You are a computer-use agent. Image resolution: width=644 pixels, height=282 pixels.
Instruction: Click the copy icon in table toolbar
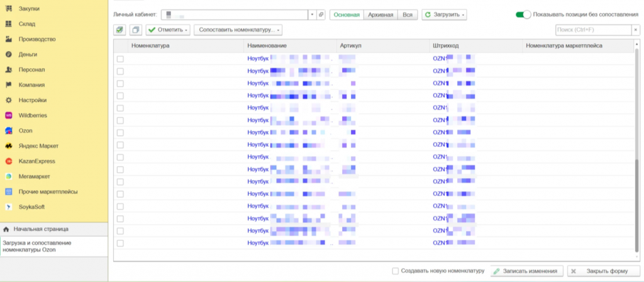coord(135,30)
